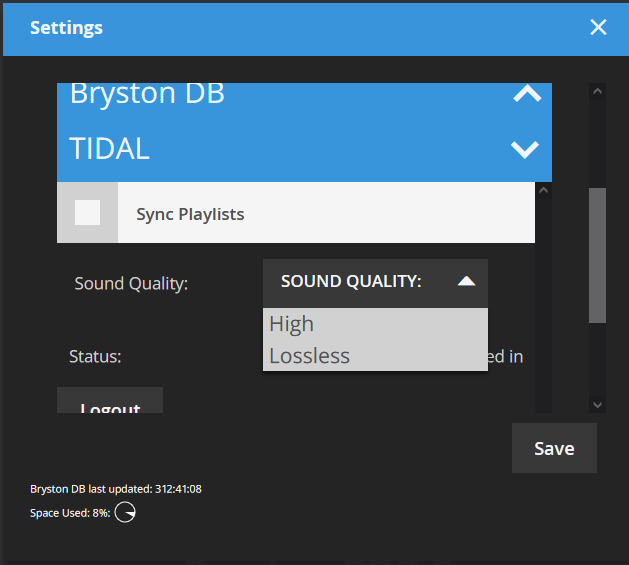The height and width of the screenshot is (565, 629).
Task: Select High sound quality option
Action: pos(375,324)
